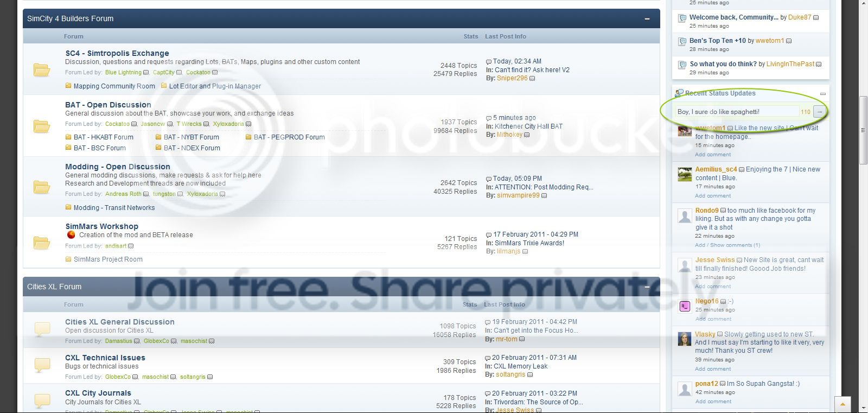Screen dimensions: 868x413
Task: Open the Cities XL General Discussion speech bubble icon
Action: tap(42, 329)
